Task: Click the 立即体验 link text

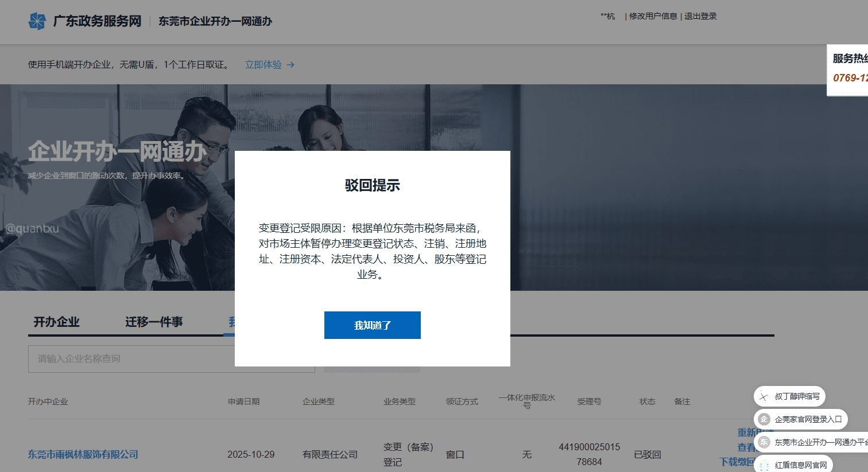Action: coord(263,65)
